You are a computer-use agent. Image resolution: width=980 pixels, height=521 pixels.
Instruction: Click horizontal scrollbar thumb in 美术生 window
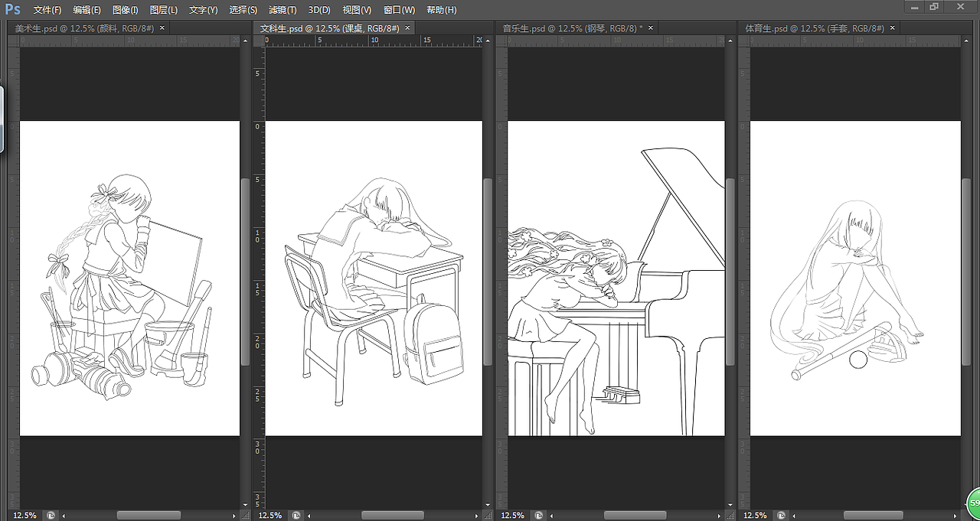point(149,516)
